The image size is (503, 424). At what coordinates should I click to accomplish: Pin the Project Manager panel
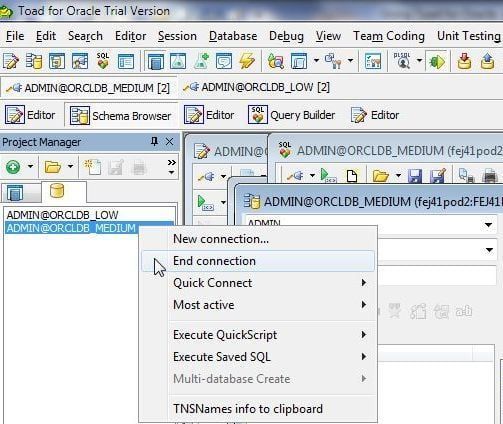(154, 142)
